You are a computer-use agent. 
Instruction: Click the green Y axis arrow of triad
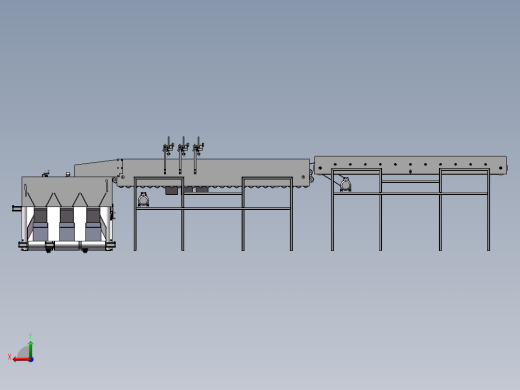[31, 349]
